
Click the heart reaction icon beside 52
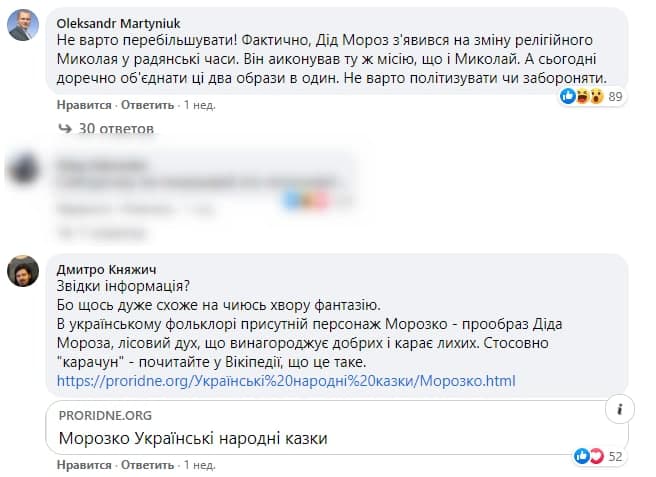[x=597, y=456]
